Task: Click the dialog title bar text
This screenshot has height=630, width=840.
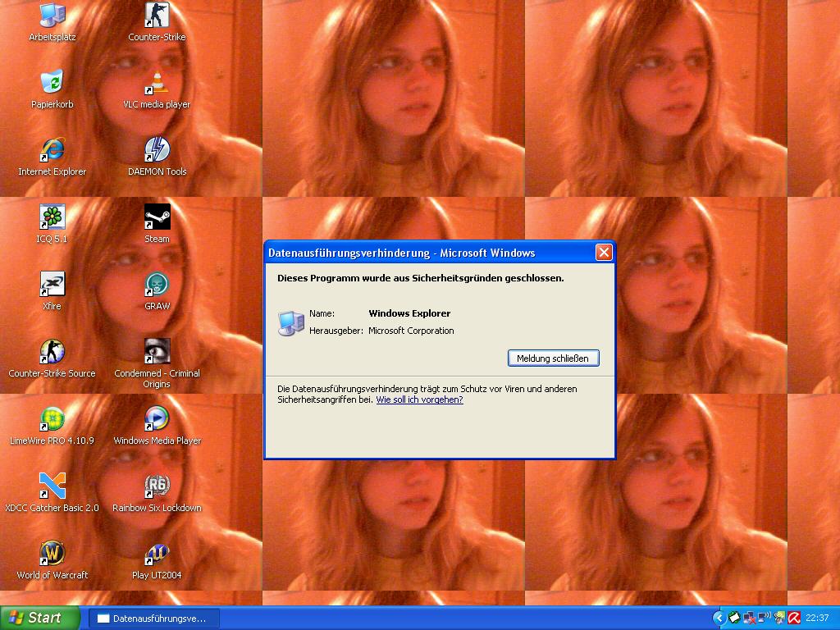Action: point(402,253)
